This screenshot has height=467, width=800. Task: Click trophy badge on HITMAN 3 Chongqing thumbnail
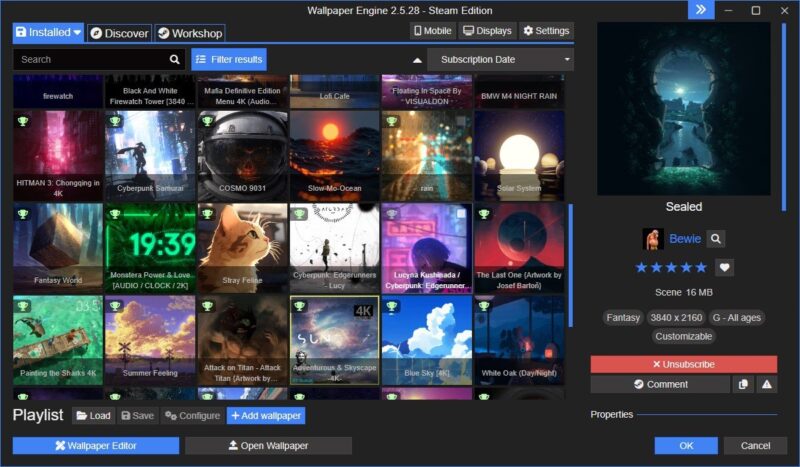click(23, 121)
